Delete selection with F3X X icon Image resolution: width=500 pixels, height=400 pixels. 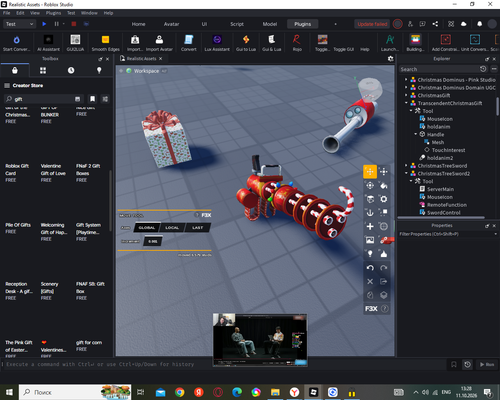370,281
